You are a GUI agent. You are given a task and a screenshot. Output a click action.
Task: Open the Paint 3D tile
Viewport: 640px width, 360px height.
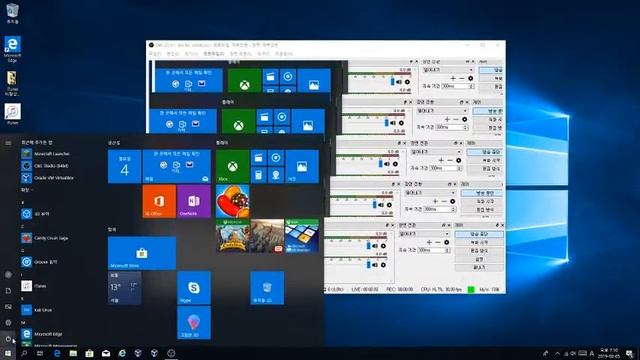tap(194, 323)
